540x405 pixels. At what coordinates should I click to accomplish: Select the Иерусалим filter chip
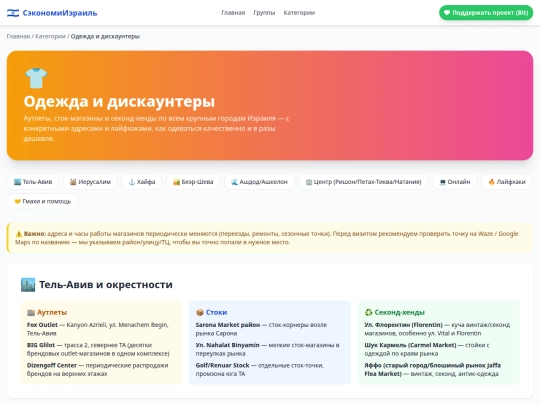(x=90, y=181)
